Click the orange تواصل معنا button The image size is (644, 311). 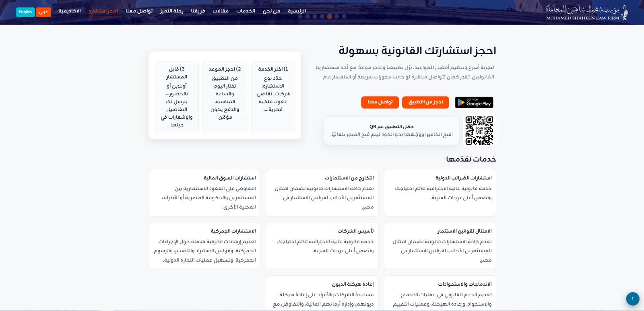click(x=380, y=102)
